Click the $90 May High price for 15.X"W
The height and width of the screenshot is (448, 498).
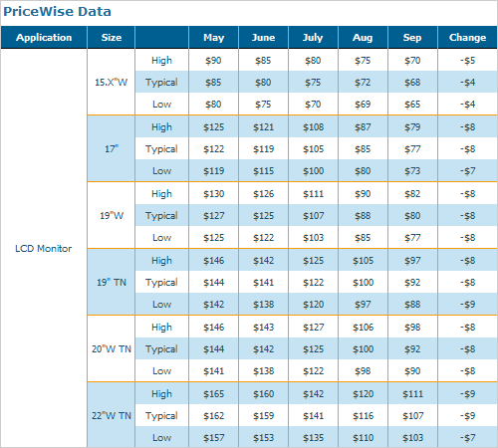[213, 61]
